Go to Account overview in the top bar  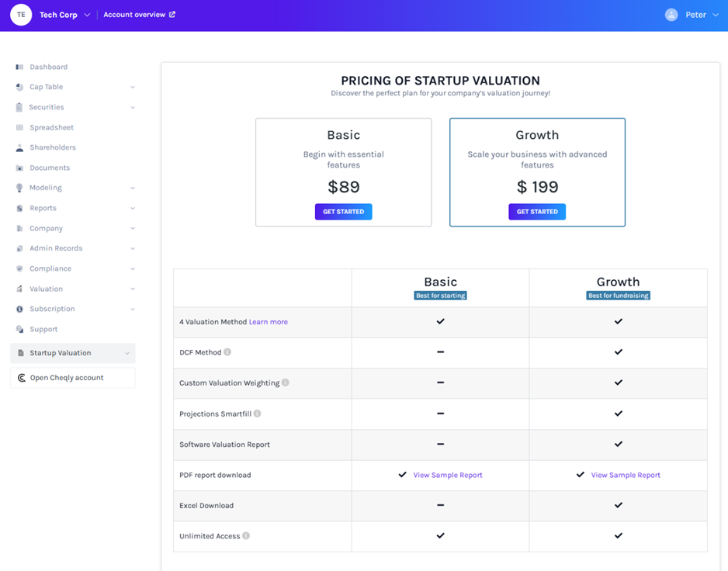click(x=139, y=14)
